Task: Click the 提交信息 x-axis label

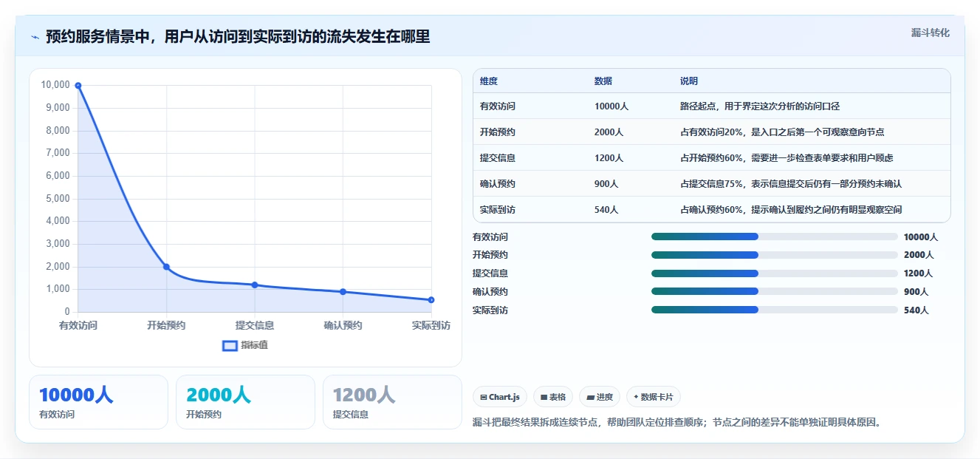Action: [x=255, y=325]
